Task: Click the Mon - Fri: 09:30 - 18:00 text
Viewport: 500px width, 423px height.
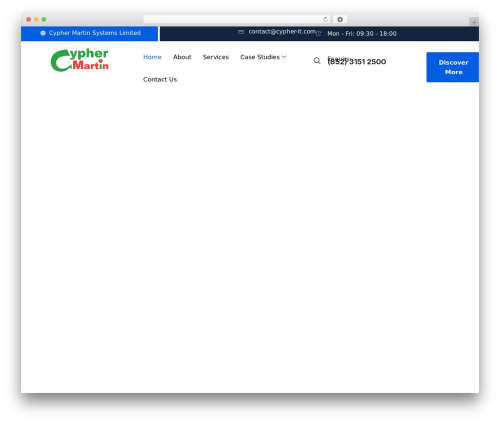Action: point(362,34)
